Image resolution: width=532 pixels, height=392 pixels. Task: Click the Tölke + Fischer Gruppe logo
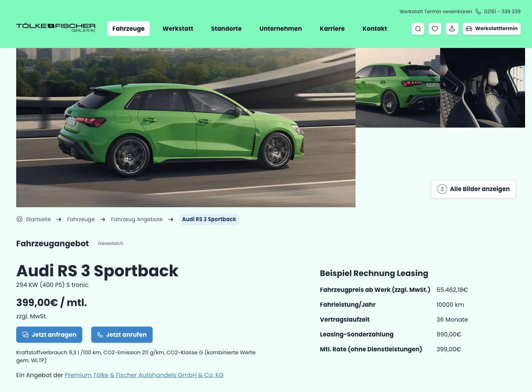[56, 27]
